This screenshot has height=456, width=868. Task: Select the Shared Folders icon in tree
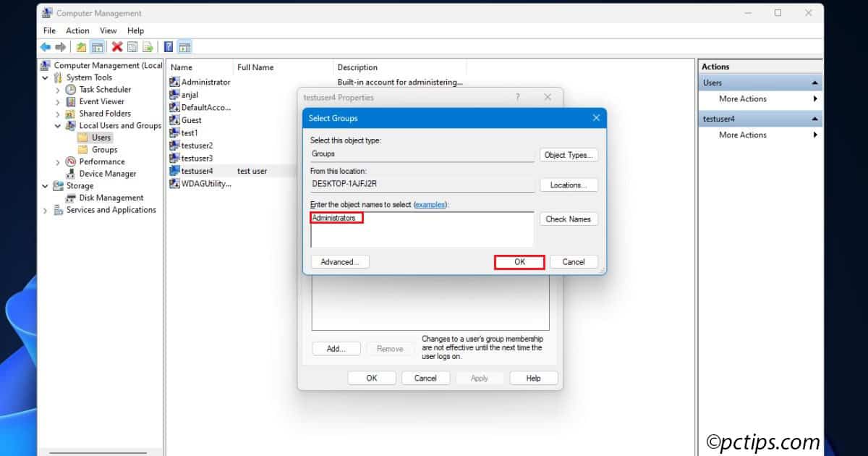click(70, 114)
